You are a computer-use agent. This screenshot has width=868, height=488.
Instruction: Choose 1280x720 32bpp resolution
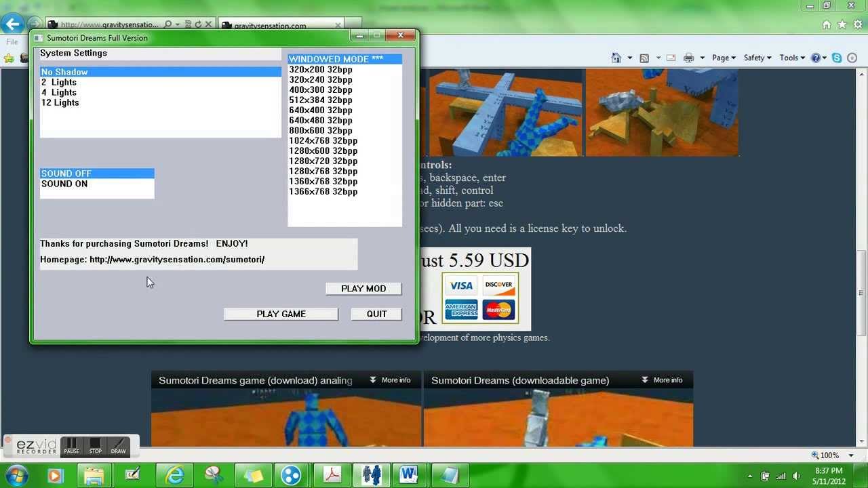344,161
